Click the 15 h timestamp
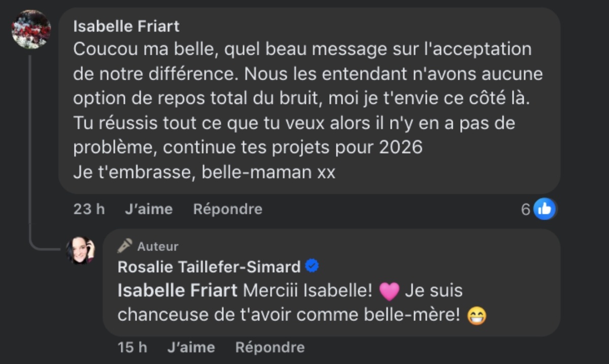609x364 pixels. pos(132,347)
